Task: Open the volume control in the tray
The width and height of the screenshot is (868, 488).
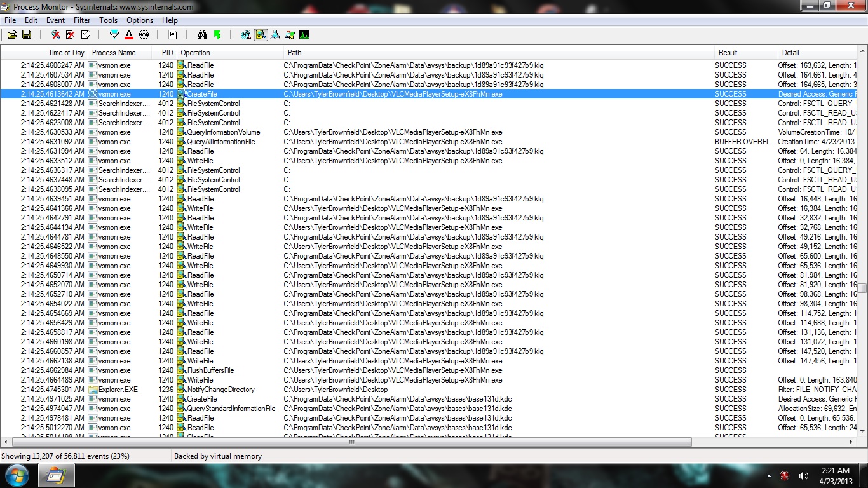Action: pos(803,476)
